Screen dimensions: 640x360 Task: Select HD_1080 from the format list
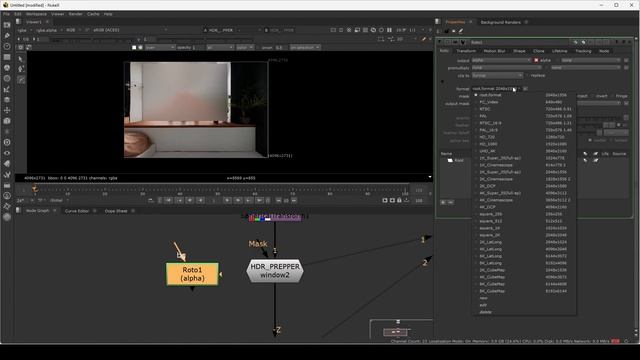[523, 144]
